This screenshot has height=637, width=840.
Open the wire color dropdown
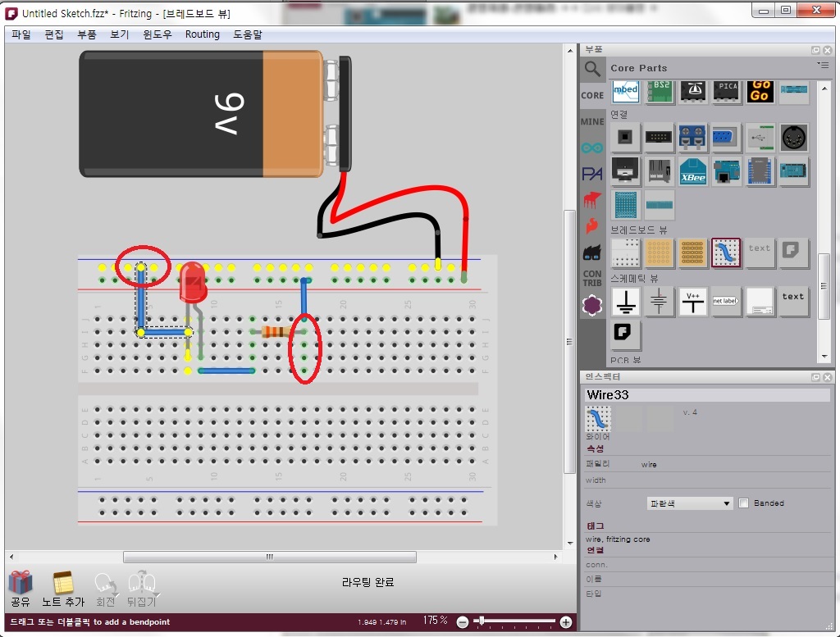[689, 503]
